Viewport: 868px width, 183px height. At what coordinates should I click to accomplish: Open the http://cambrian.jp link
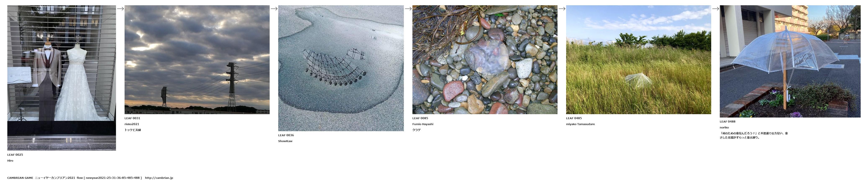(x=159, y=178)
